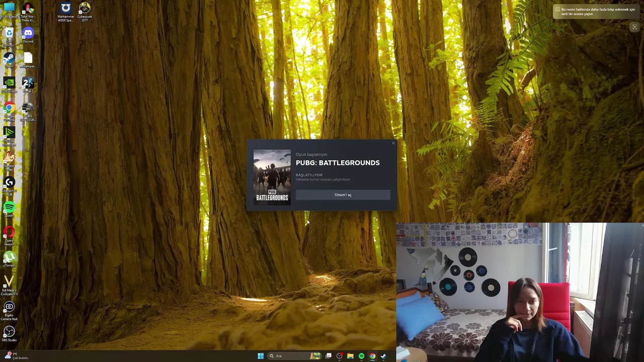Open the NVIDIA Broadcast desktop shortcut
Image resolution: width=644 pixels, height=362 pixels.
(x=9, y=136)
